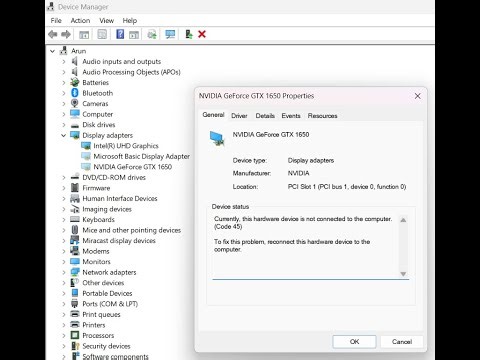The height and width of the screenshot is (360, 480).
Task: Click the Batteries category icon
Action: (75, 82)
